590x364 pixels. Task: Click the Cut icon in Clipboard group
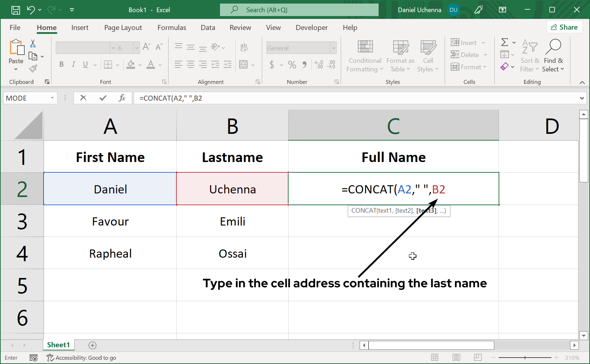pyautogui.click(x=32, y=43)
